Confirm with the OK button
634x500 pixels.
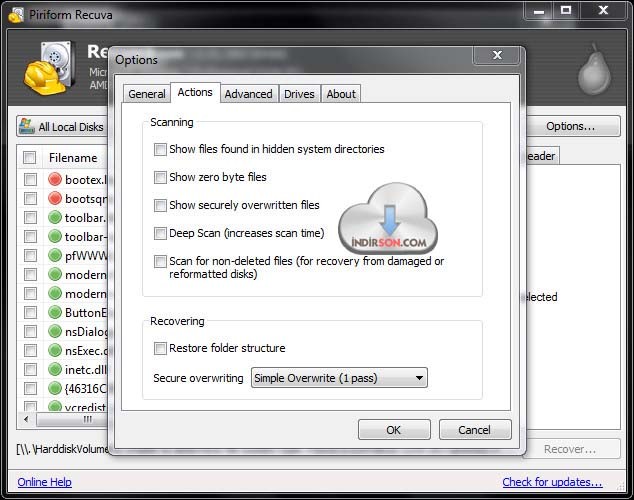tap(394, 430)
